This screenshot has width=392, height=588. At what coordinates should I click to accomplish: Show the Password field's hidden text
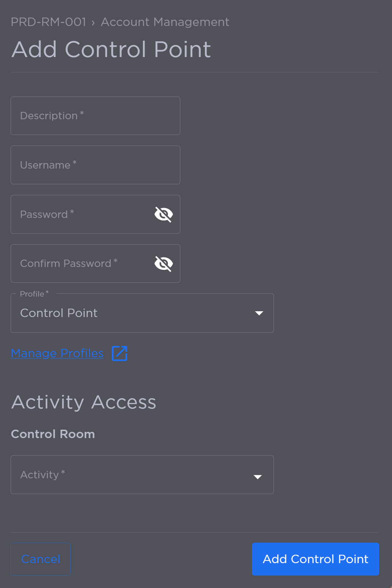pyautogui.click(x=163, y=214)
